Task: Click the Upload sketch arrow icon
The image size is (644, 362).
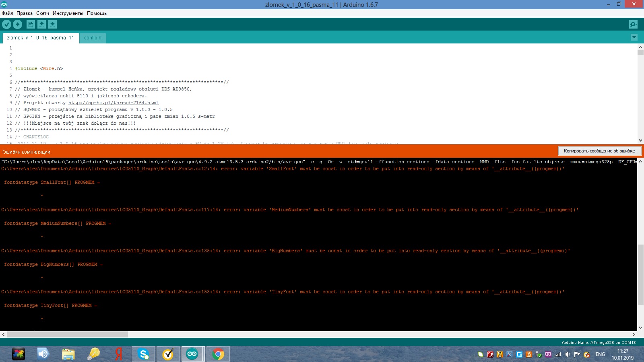Action: tap(17, 25)
